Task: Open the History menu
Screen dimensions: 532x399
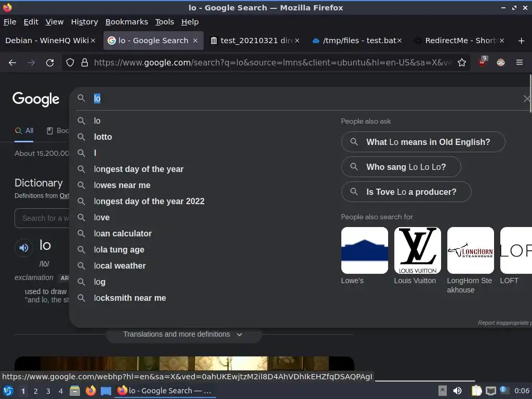Action: click(x=85, y=22)
